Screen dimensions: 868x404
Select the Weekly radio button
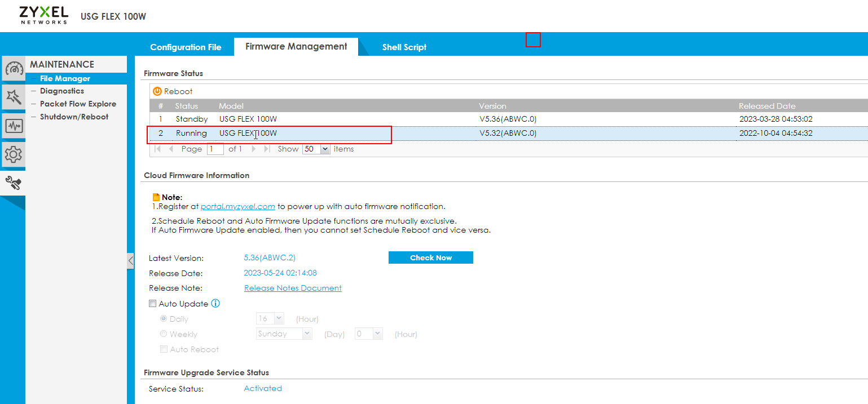tap(164, 334)
